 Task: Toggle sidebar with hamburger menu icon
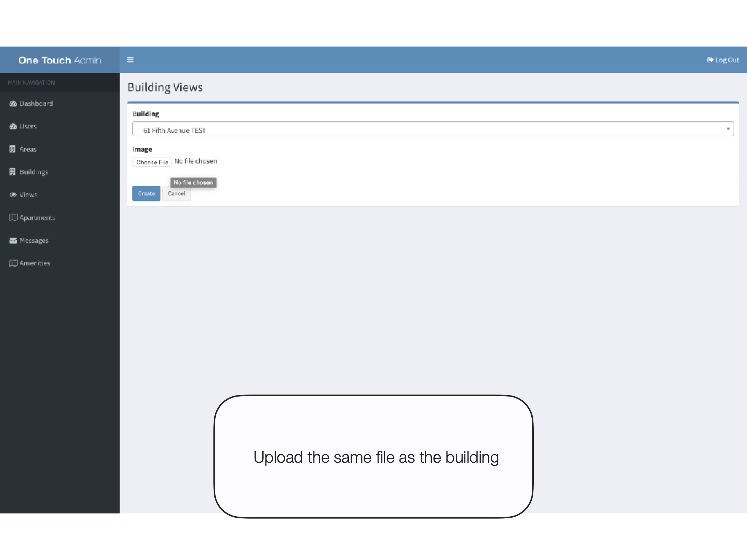[x=130, y=60]
